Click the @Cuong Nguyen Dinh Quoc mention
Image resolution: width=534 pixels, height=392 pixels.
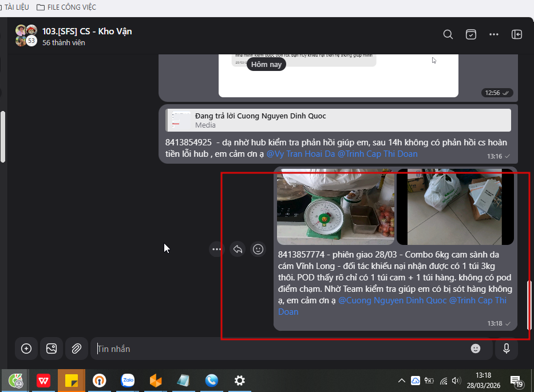pos(392,300)
